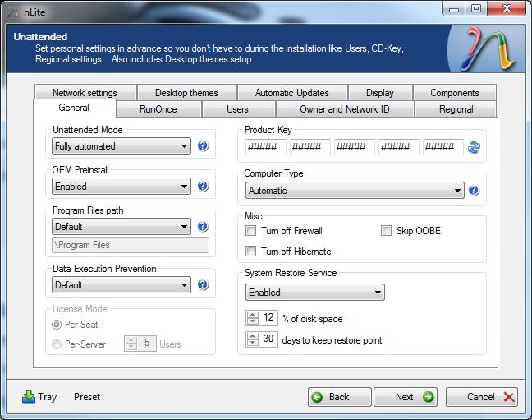Click the first Product Key field
The image size is (532, 420).
pyautogui.click(x=266, y=147)
